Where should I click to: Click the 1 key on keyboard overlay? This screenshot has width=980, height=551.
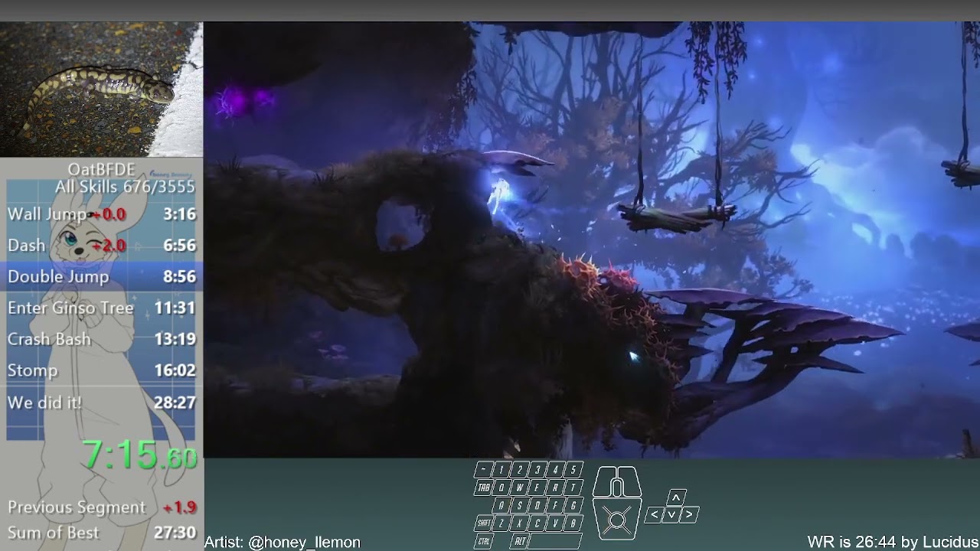[501, 469]
